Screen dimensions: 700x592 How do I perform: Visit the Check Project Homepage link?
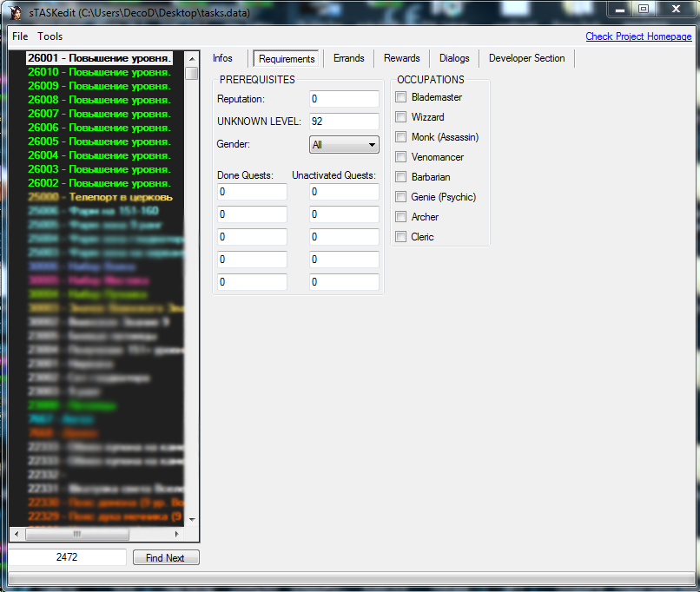[638, 36]
